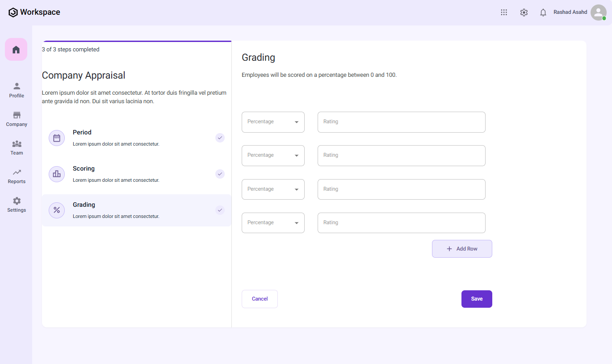Toggle the Grading step checkmark
Screen dimensions: 612x364
click(x=220, y=210)
